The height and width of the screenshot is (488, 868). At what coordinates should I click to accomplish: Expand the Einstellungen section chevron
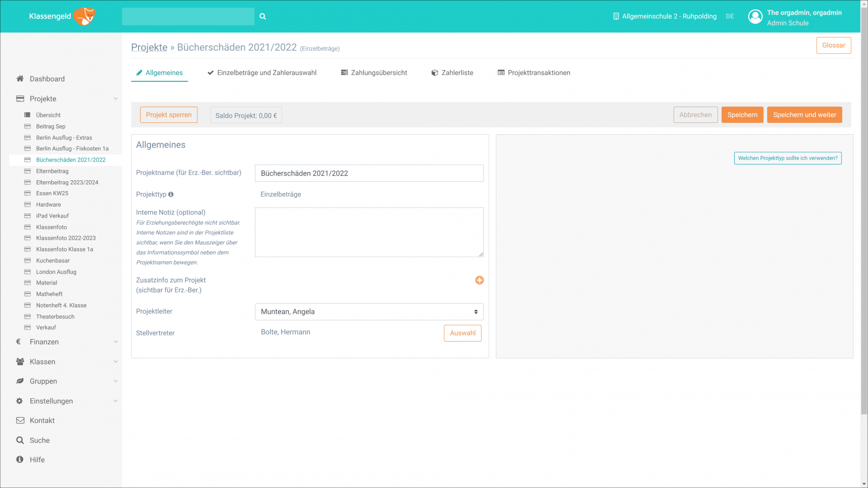[116, 401]
